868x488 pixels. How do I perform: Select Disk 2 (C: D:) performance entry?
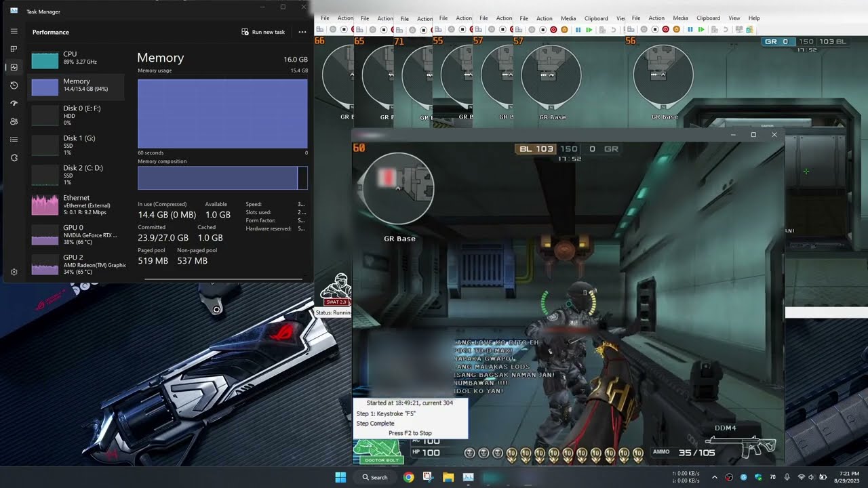click(77, 174)
